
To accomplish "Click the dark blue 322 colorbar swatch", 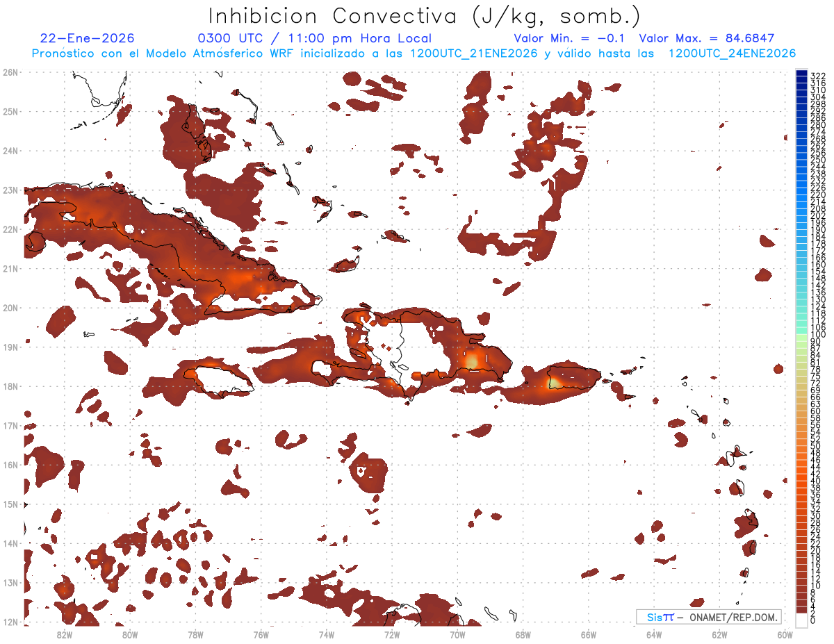I will point(801,74).
